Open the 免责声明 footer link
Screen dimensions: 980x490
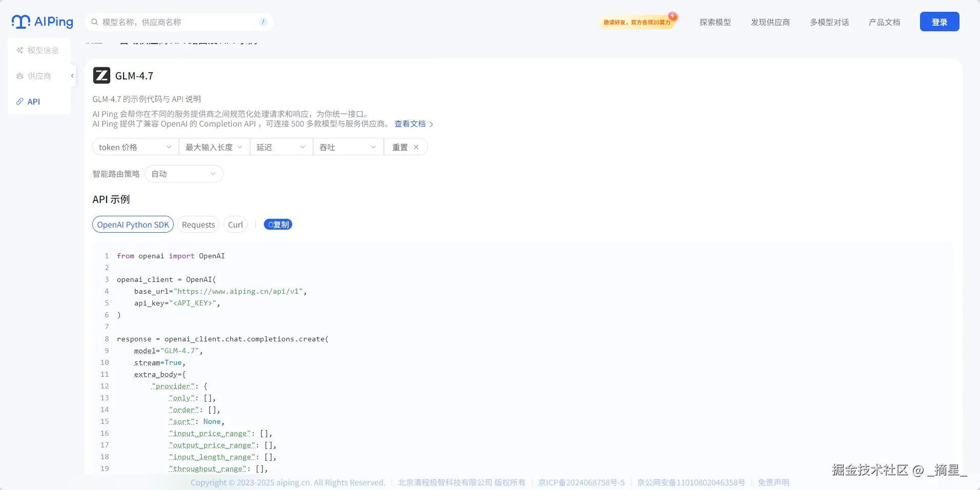pyautogui.click(x=773, y=482)
